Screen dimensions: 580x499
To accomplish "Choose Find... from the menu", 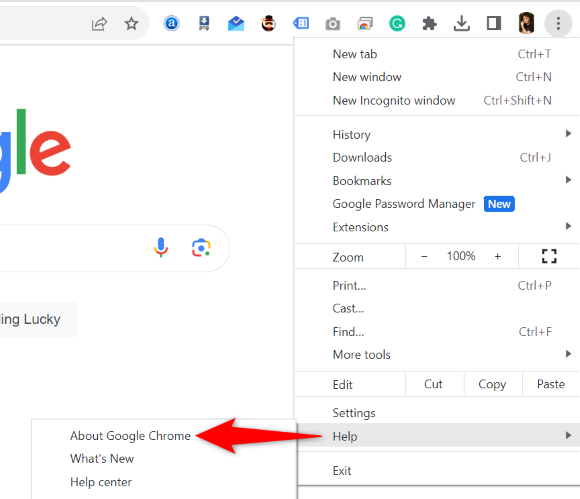I will pyautogui.click(x=437, y=332).
